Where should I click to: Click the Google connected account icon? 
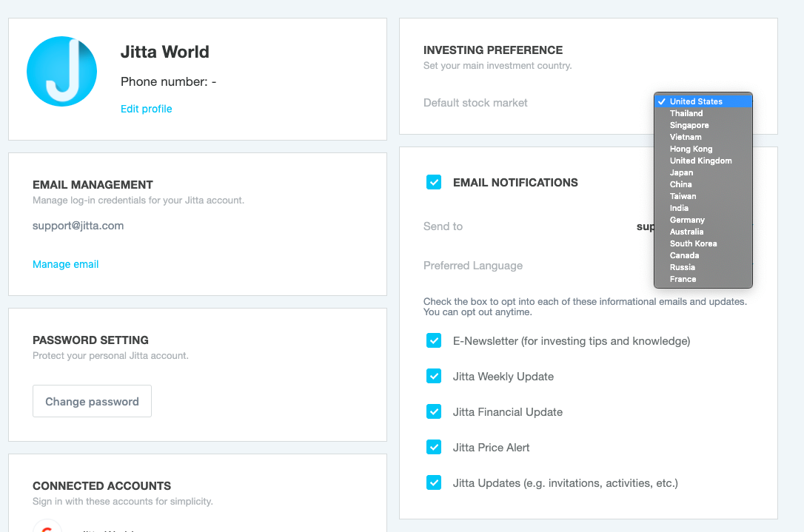click(47, 527)
